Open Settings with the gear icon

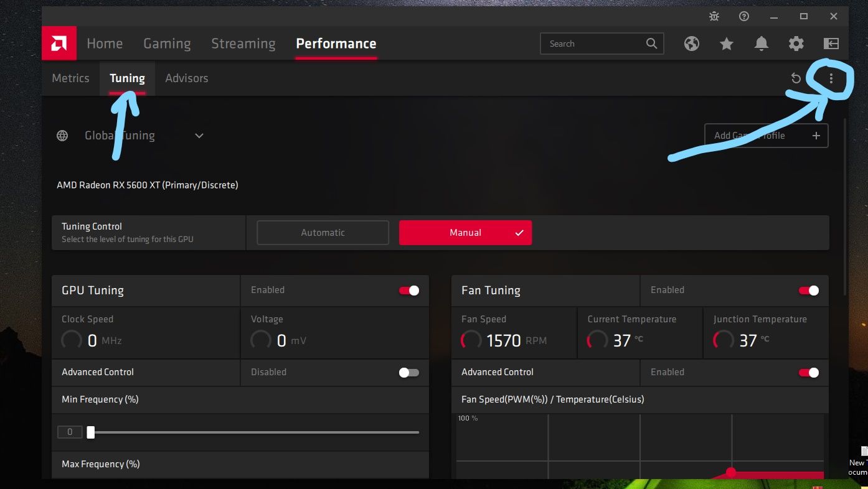click(x=796, y=44)
